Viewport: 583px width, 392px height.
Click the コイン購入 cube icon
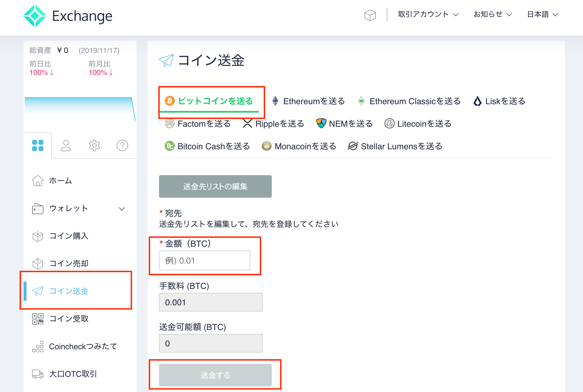38,236
